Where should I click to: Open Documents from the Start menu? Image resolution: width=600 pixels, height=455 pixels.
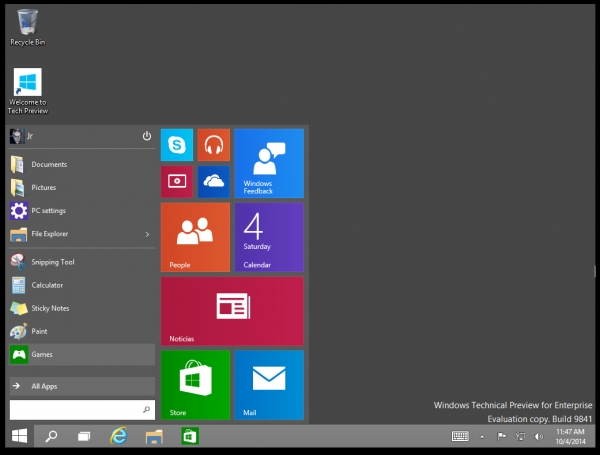[82, 165]
